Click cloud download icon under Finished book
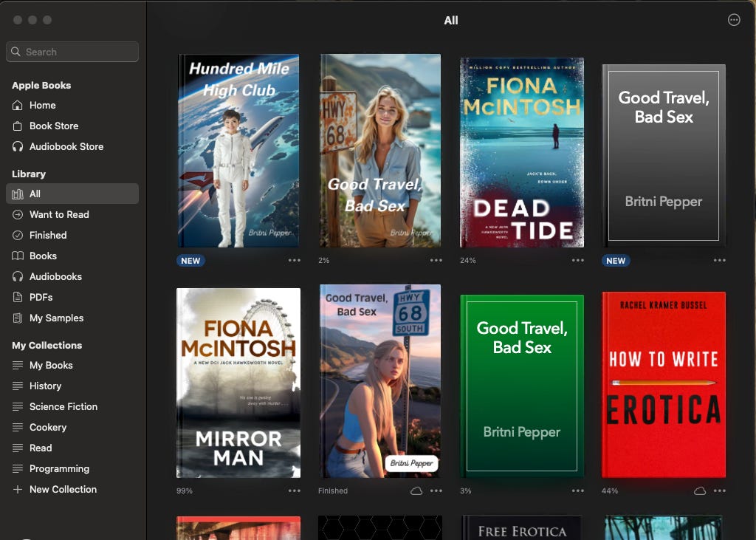The width and height of the screenshot is (756, 540). [x=416, y=491]
